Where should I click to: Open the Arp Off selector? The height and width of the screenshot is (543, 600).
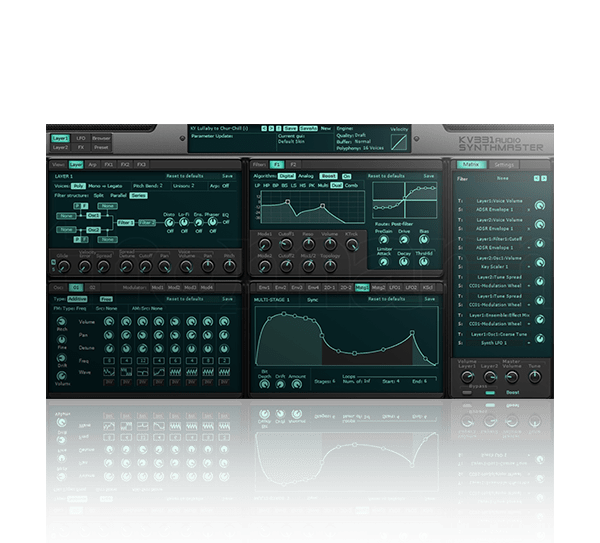point(220,186)
